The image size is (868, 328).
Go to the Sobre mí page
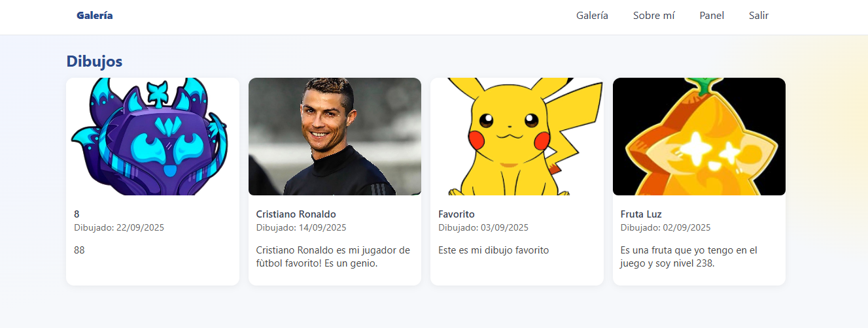click(x=653, y=16)
